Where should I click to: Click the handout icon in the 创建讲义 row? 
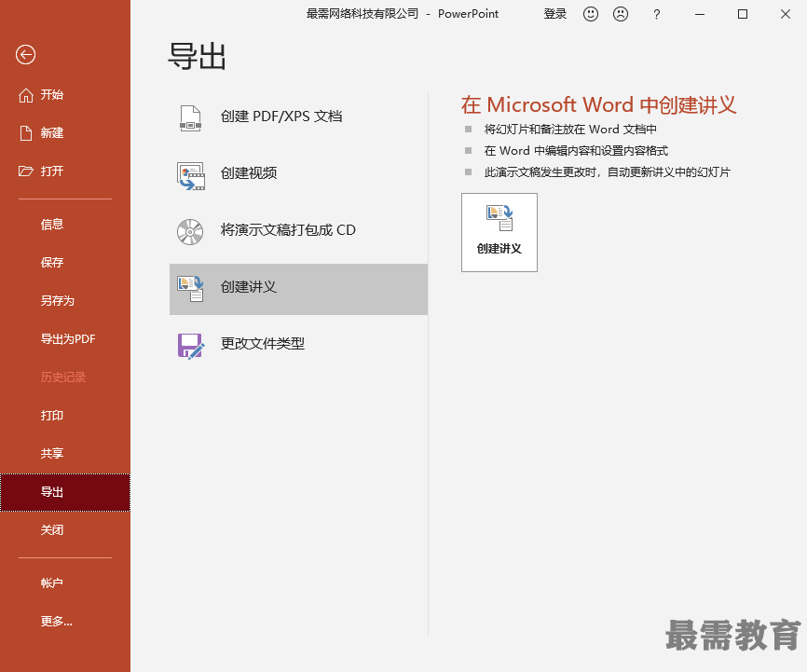(190, 288)
